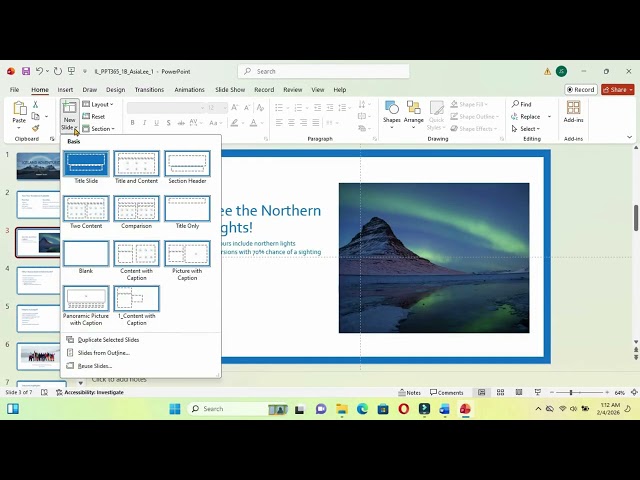Click the Reset slide button

pos(94,116)
